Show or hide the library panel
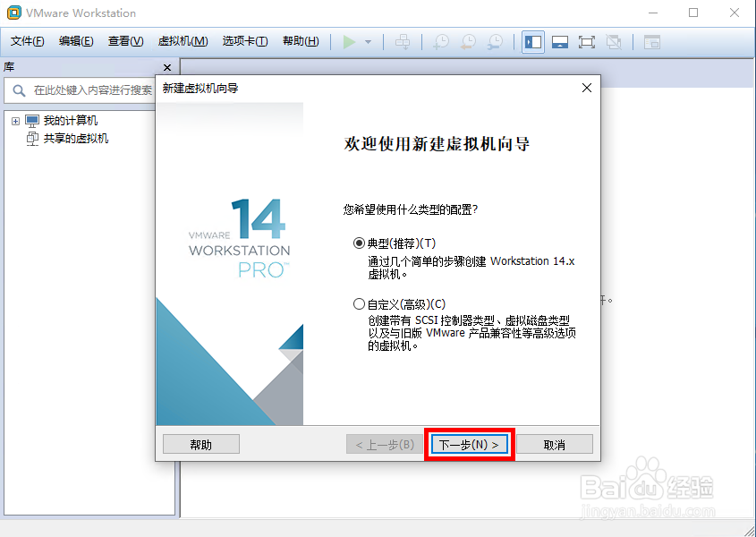Image resolution: width=756 pixels, height=537 pixels. click(x=532, y=41)
